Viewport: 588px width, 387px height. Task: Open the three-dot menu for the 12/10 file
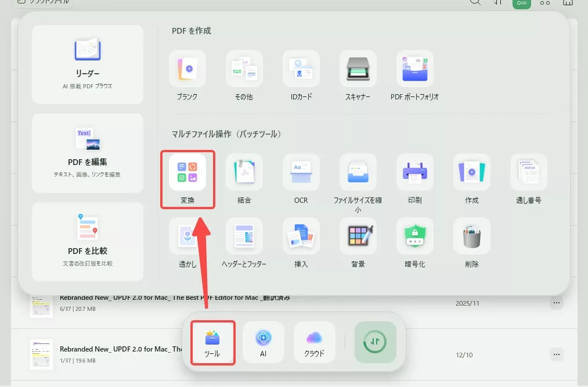coord(556,354)
